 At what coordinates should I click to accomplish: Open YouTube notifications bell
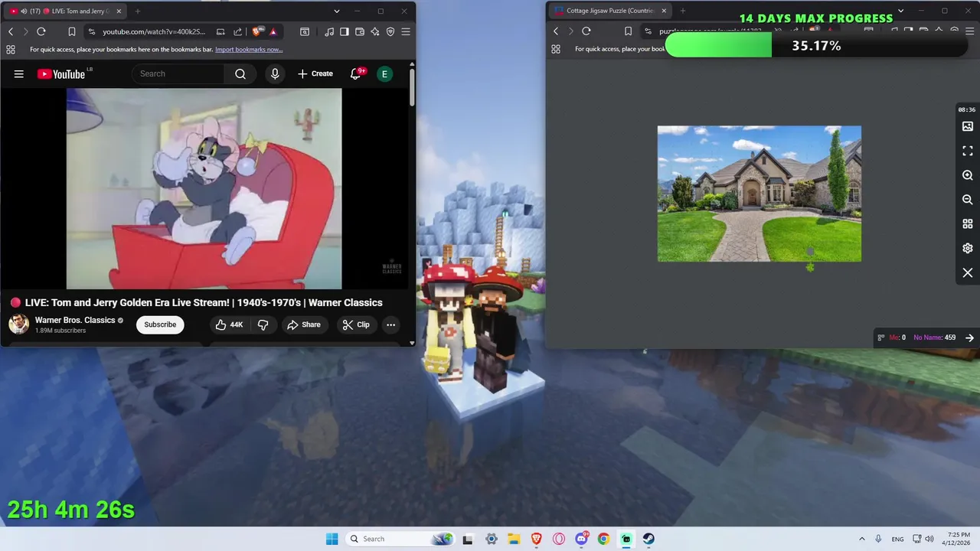[355, 73]
